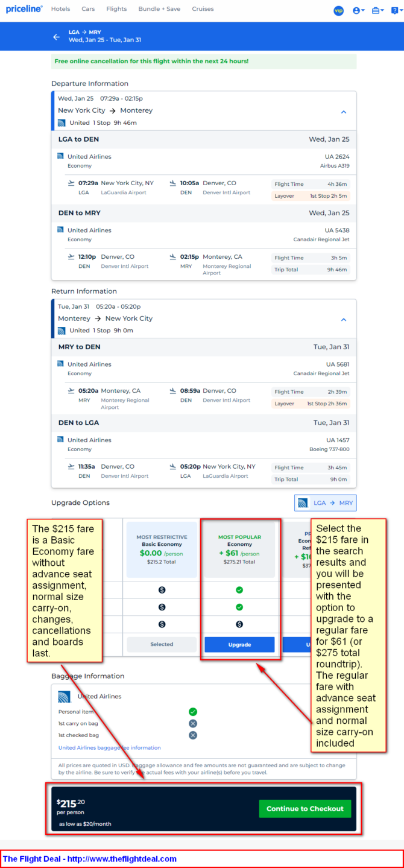The image size is (404, 868).
Task: Click the dollar fee icon in Economy column
Action: [239, 624]
